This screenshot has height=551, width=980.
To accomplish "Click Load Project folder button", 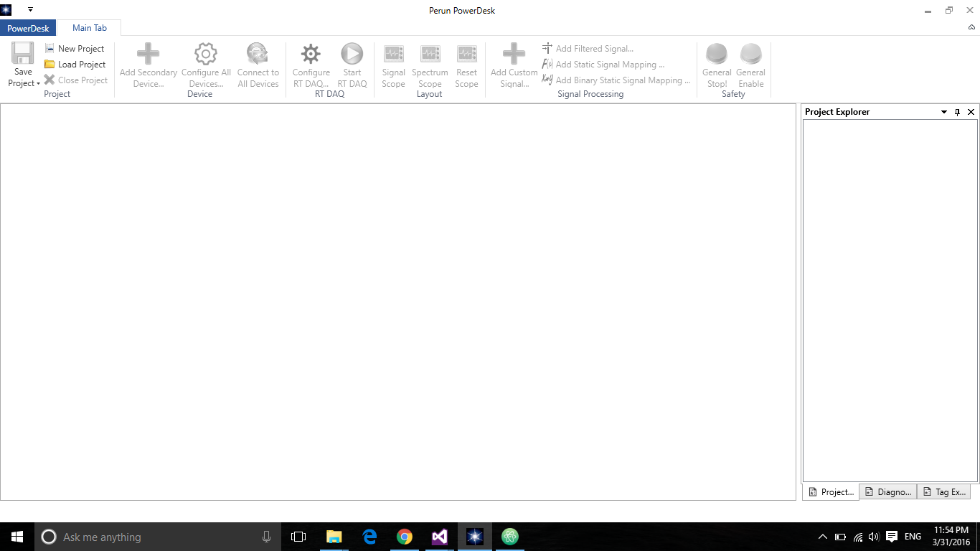I will [x=75, y=65].
